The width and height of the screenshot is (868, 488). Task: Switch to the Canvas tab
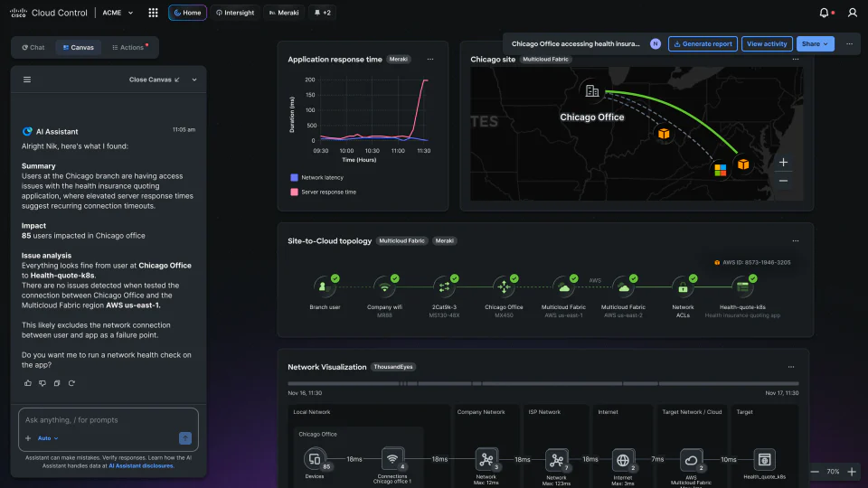click(x=78, y=48)
